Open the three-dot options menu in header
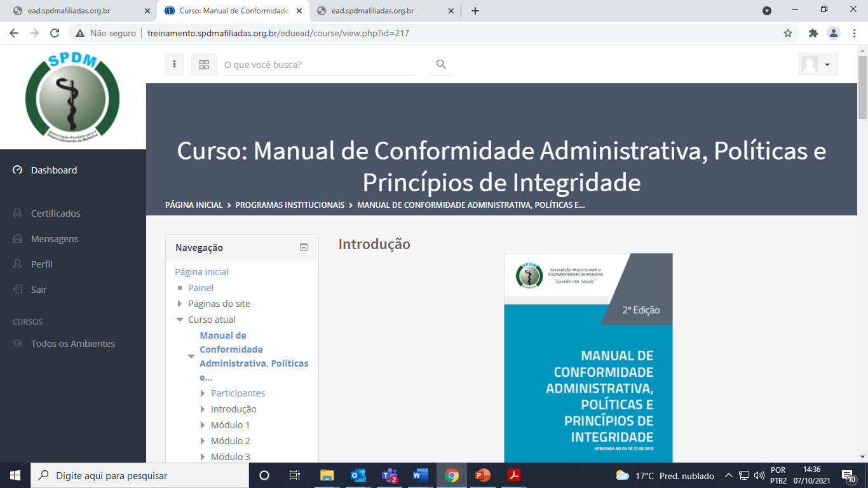The height and width of the screenshot is (488, 868). [174, 64]
